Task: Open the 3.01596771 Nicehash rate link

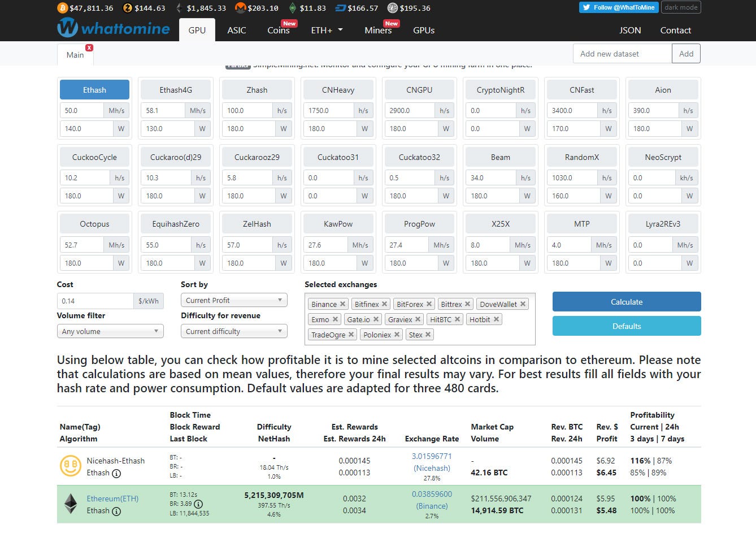Action: 432,462
